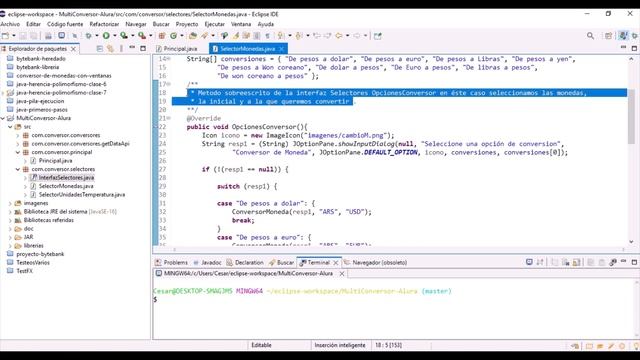Switch to the Declaration tab
The width and height of the screenshot is (640, 360).
pos(245,262)
